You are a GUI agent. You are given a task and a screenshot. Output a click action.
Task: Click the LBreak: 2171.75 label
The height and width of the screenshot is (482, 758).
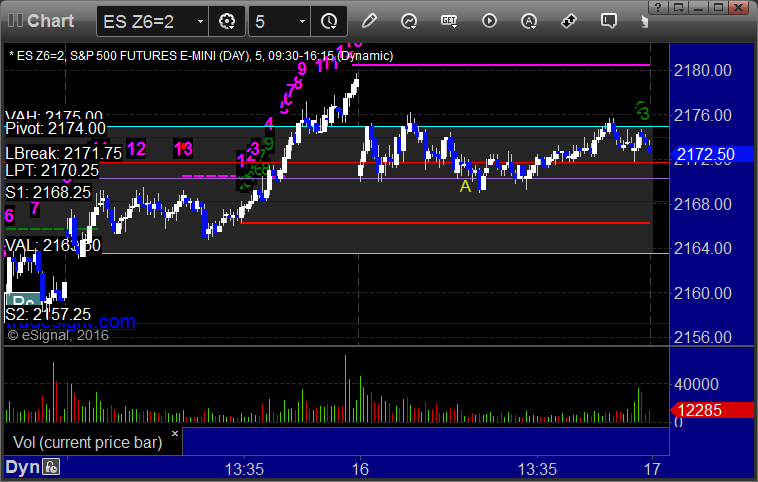[x=63, y=153]
